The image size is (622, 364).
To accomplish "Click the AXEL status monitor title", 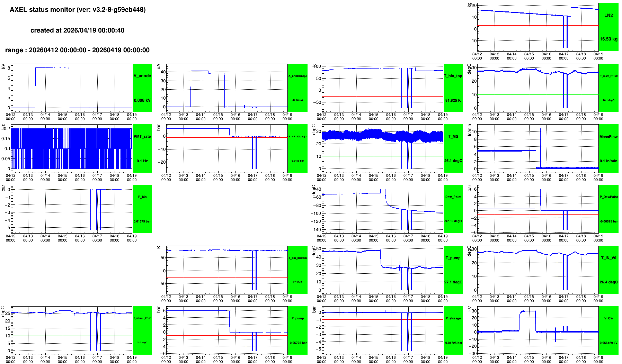I will 78,10.
